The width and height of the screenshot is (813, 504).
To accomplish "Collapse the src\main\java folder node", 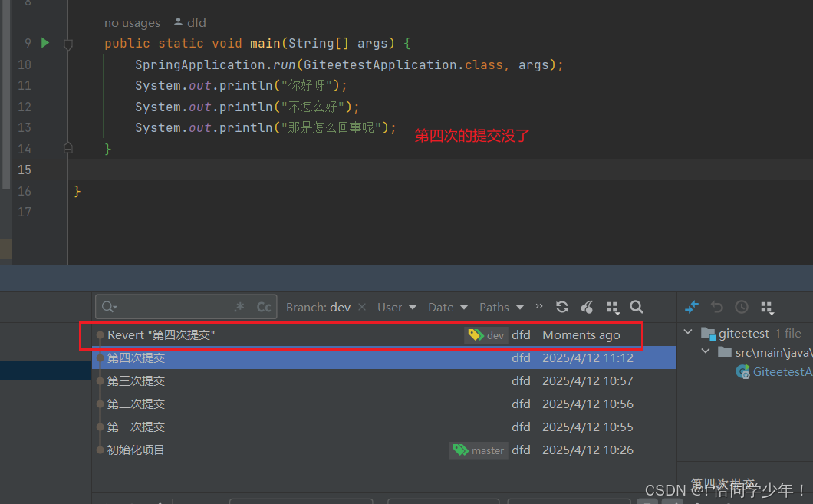I will [x=706, y=351].
